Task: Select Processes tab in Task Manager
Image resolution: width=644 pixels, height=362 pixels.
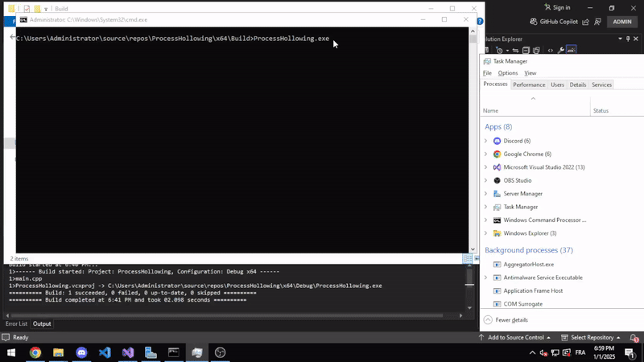Action: point(495,84)
